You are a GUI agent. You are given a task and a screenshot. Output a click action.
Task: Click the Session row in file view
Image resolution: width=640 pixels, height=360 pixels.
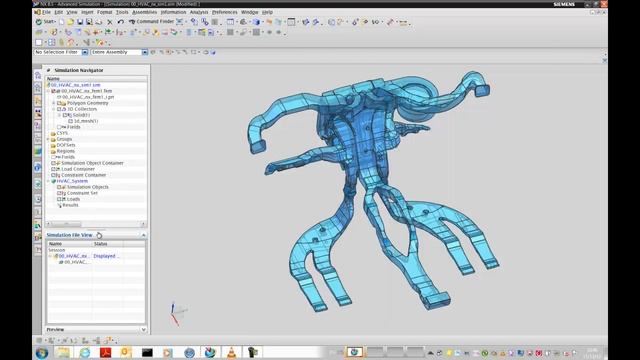pos(57,250)
